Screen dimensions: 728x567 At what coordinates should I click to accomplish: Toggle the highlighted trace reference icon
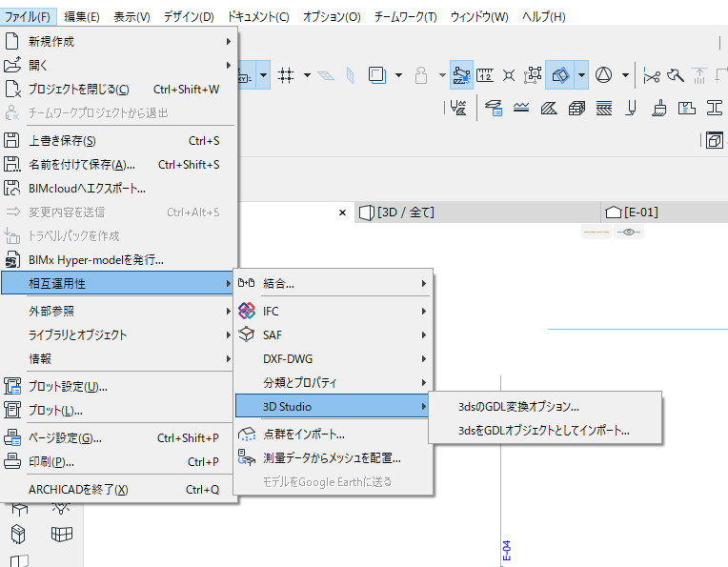point(560,74)
